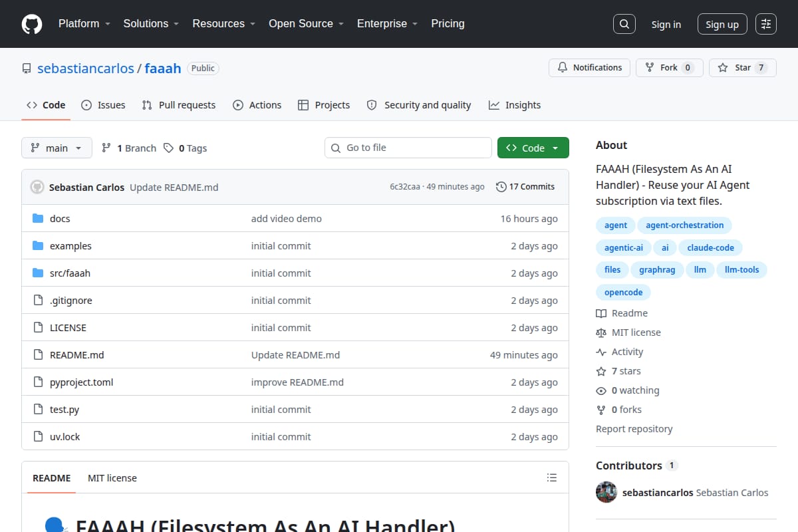The image size is (798, 532).
Task: Click the uv.lock file icon
Action: point(38,436)
